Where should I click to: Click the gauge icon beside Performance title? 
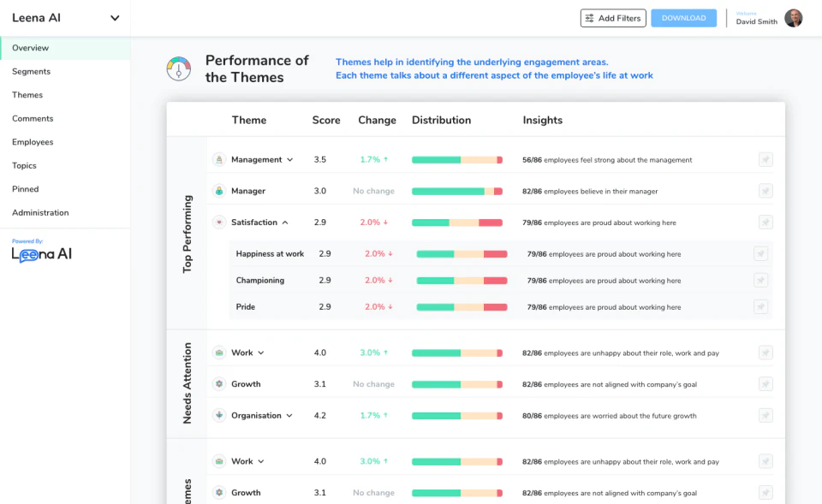click(178, 68)
